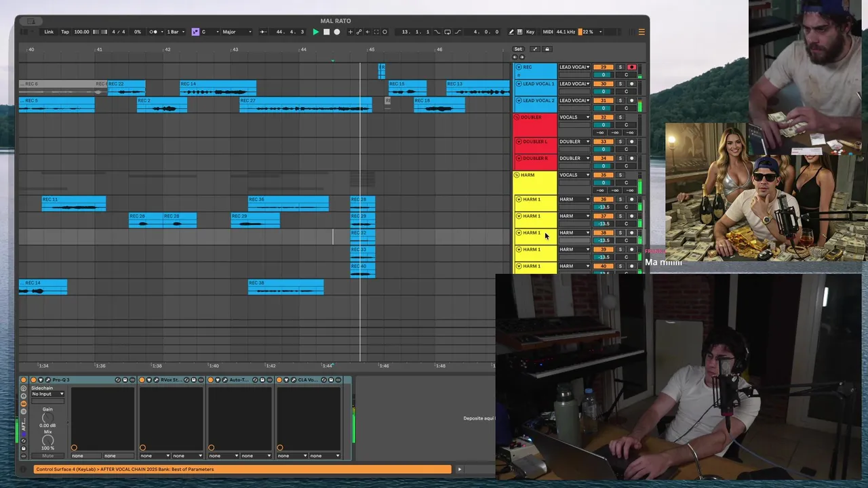Toggle the Link sync button
Viewport: 868px width, 488px height.
[x=49, y=32]
